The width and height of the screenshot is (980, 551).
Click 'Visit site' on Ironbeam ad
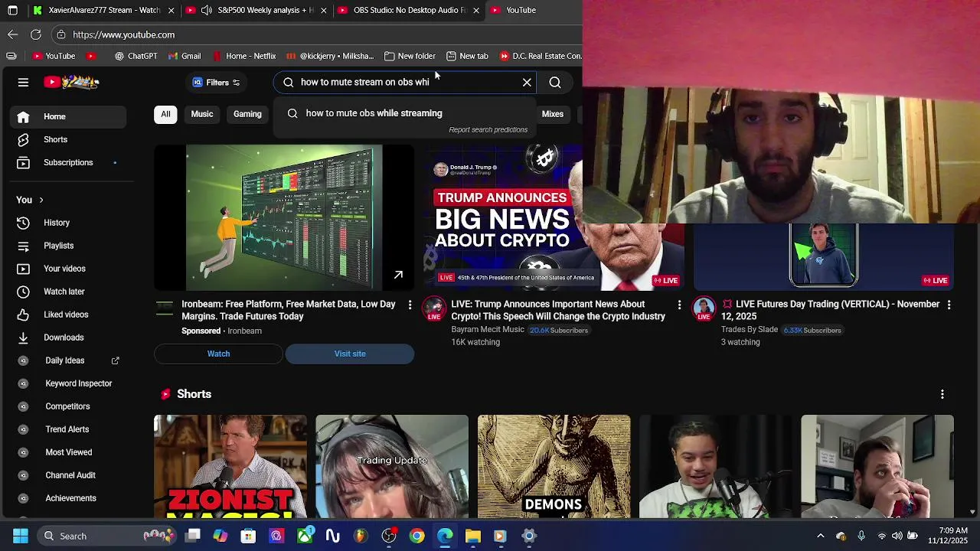coord(350,354)
